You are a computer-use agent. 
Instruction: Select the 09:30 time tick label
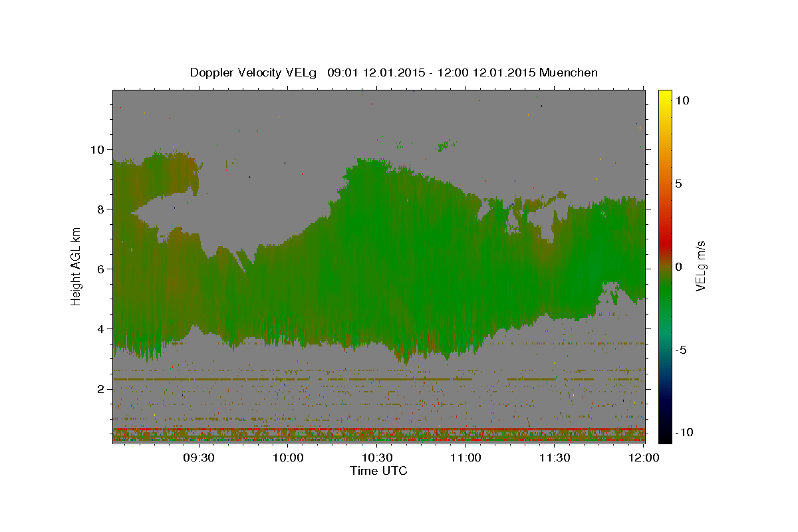tap(198, 458)
